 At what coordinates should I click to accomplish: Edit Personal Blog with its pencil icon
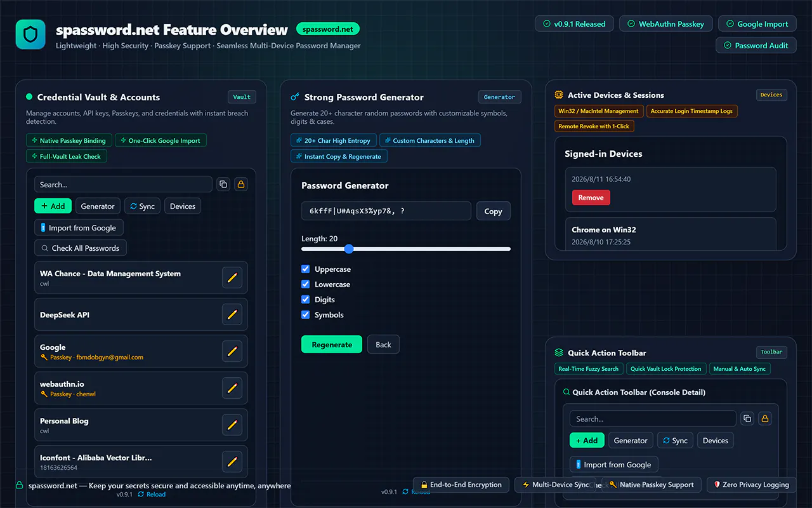[x=232, y=425]
